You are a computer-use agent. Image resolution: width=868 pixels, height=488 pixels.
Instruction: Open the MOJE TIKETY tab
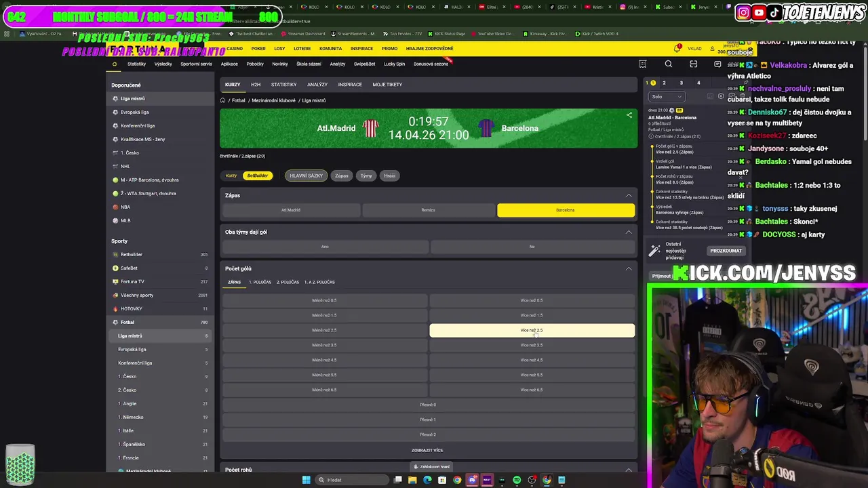pyautogui.click(x=387, y=85)
